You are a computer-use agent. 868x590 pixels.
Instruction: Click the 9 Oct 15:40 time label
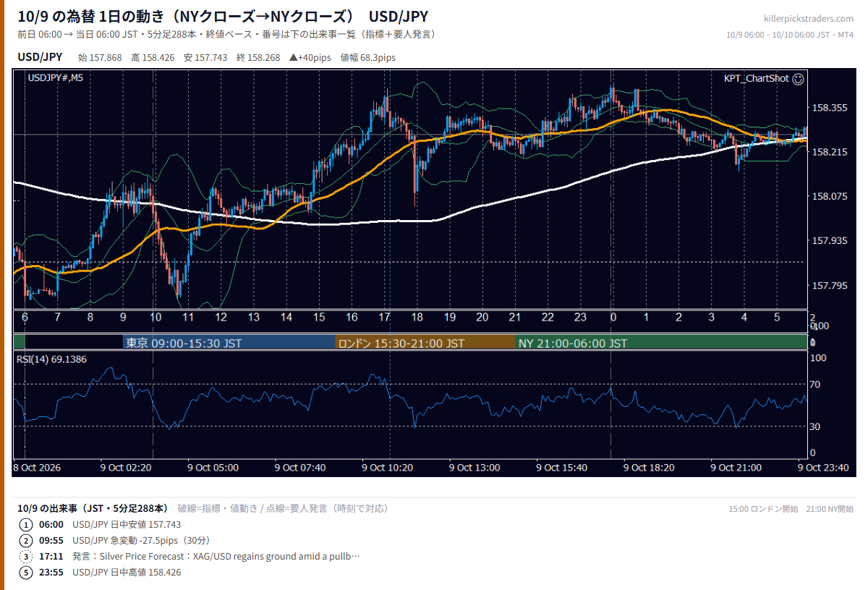point(562,468)
